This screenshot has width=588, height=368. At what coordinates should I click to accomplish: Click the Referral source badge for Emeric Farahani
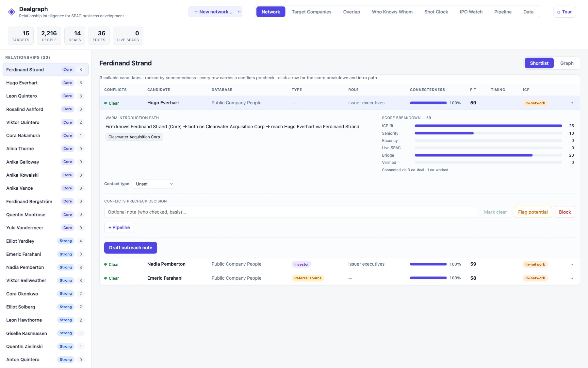(308, 278)
